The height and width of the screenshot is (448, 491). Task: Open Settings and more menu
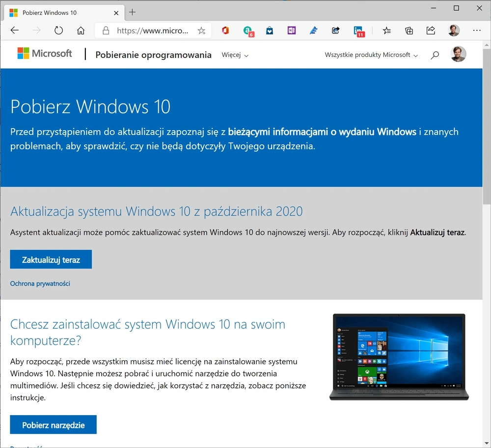click(x=477, y=30)
